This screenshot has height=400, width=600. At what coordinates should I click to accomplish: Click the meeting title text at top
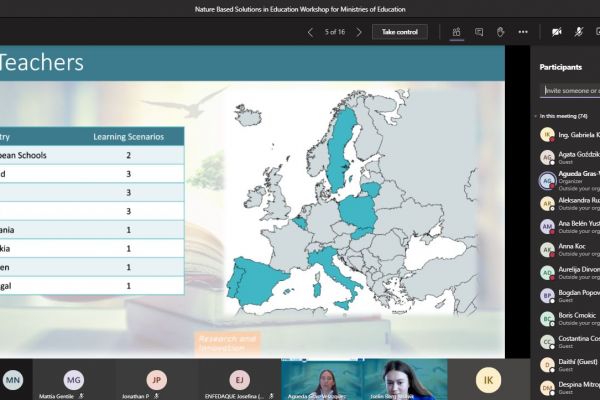pos(300,9)
